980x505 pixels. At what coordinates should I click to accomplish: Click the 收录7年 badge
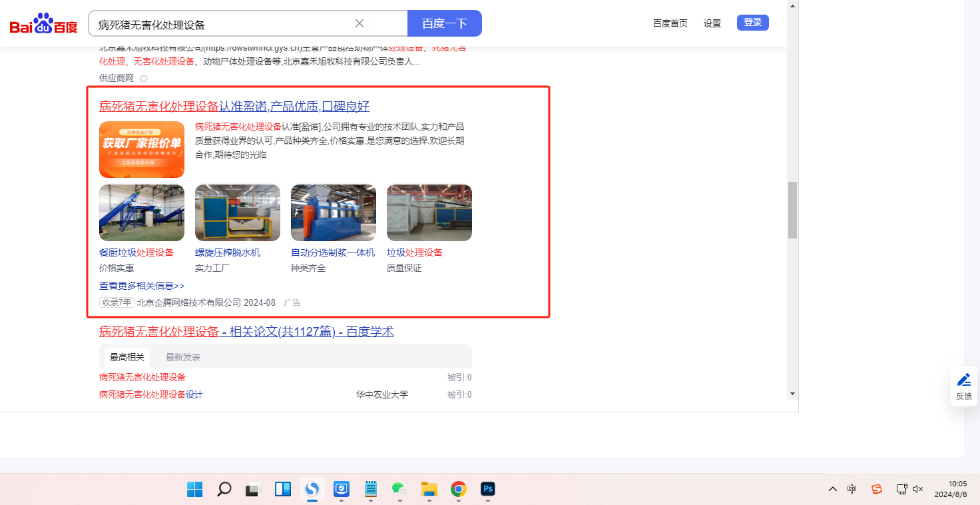pos(117,302)
